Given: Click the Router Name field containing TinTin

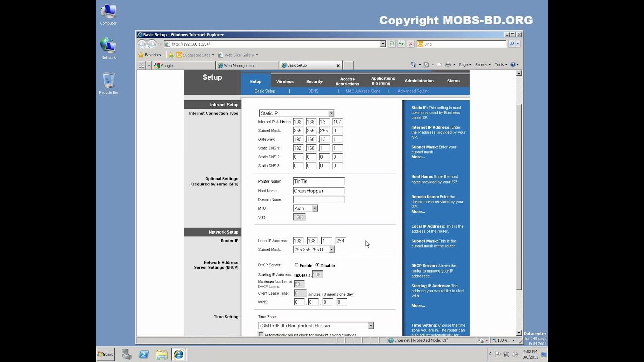Looking at the screenshot, I should 318,182.
